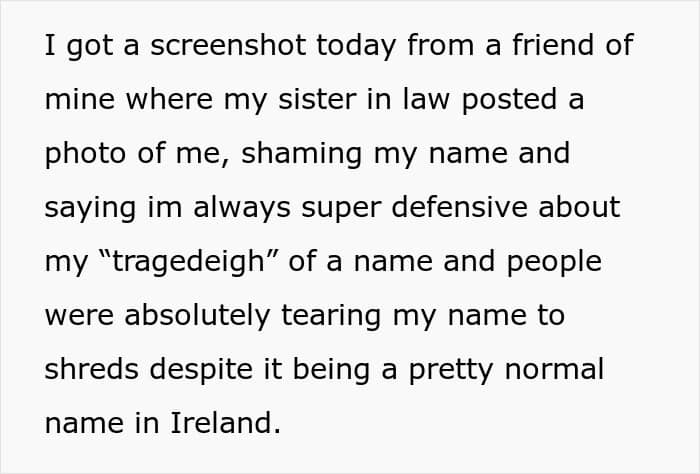
Task: Click the word "super"
Action: point(354,208)
